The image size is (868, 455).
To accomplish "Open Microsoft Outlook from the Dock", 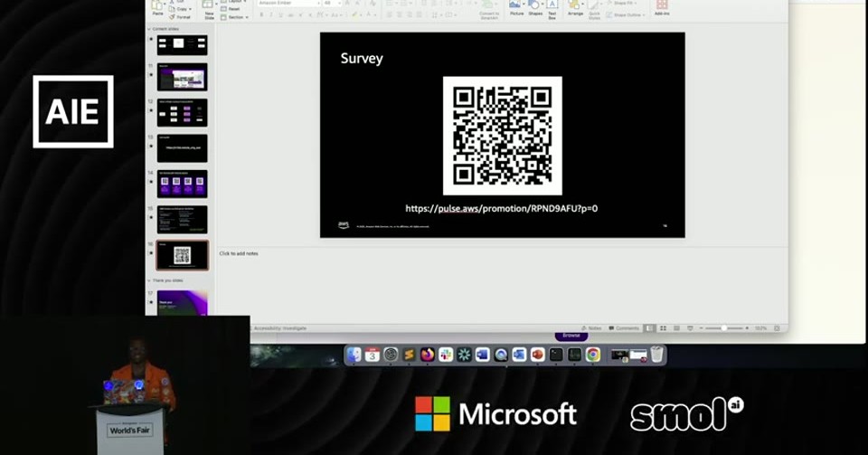I will 519,355.
